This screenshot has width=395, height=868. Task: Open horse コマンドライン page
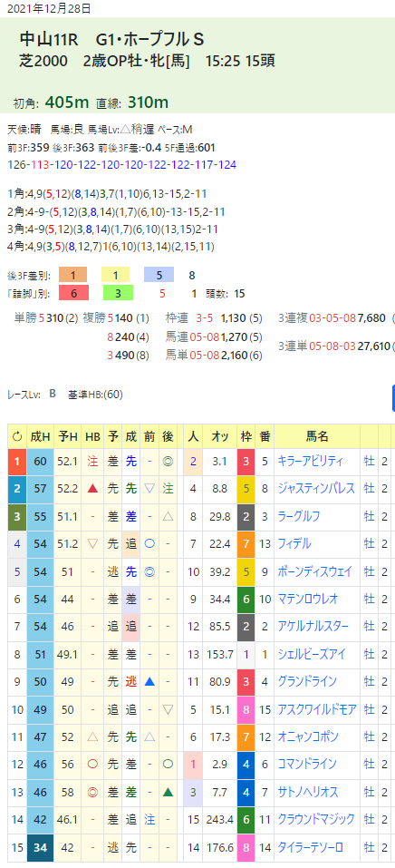(x=306, y=765)
